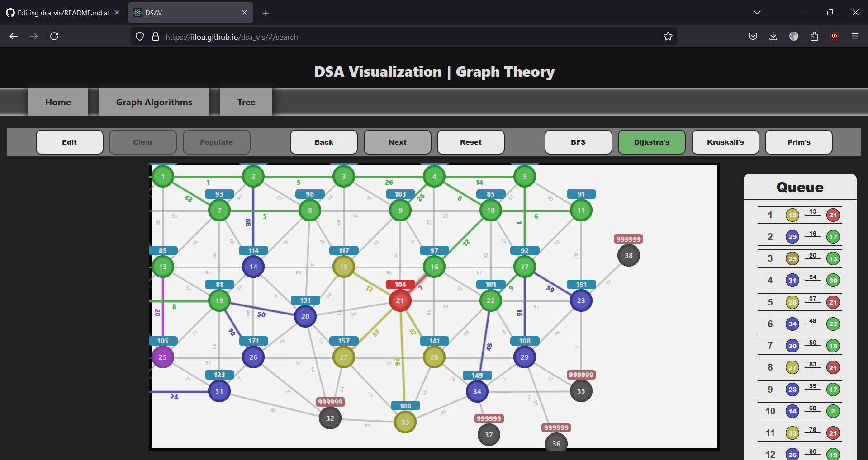Select the red node 21 in the graph

[x=400, y=300]
